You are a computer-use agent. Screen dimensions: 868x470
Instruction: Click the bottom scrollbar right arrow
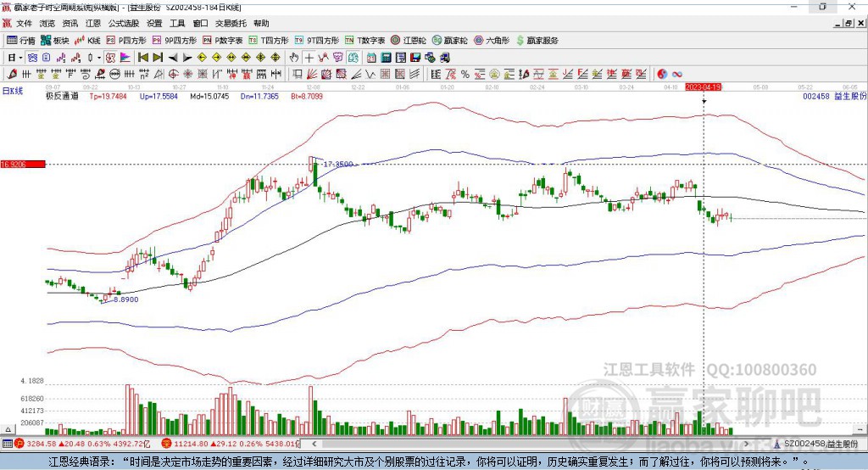(746, 444)
